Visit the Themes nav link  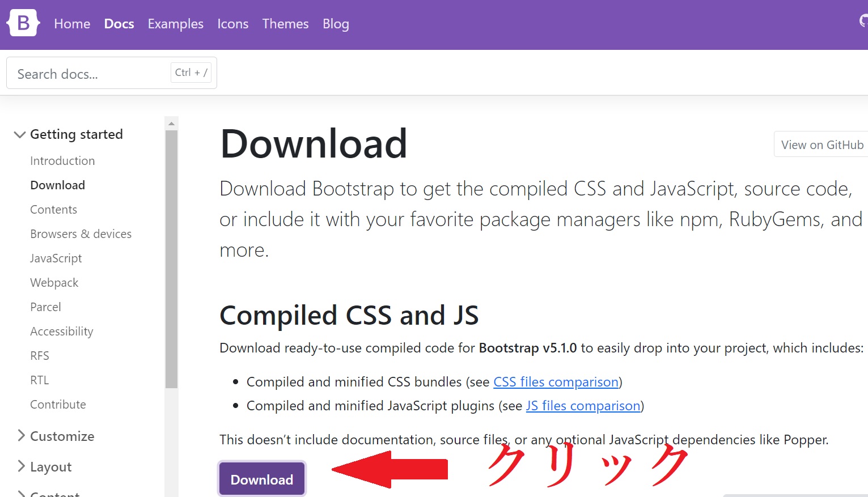285,24
